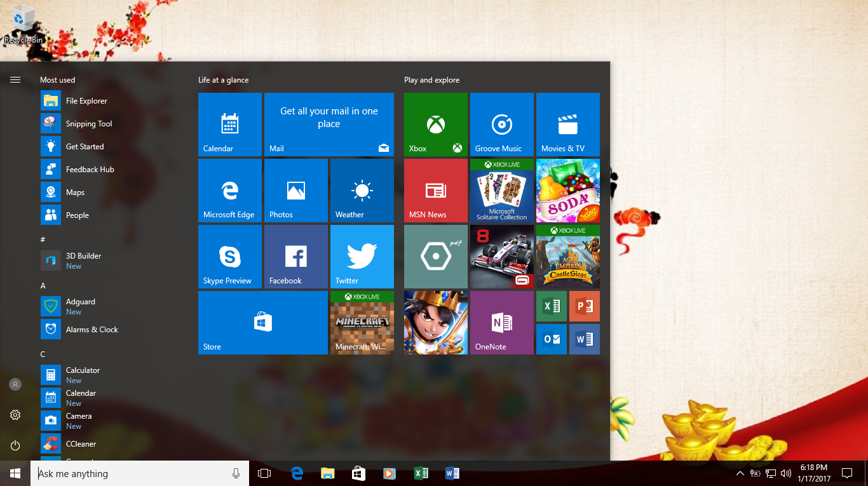Viewport: 868px width, 486px height.
Task: Click the Calendar live tile
Action: 230,125
